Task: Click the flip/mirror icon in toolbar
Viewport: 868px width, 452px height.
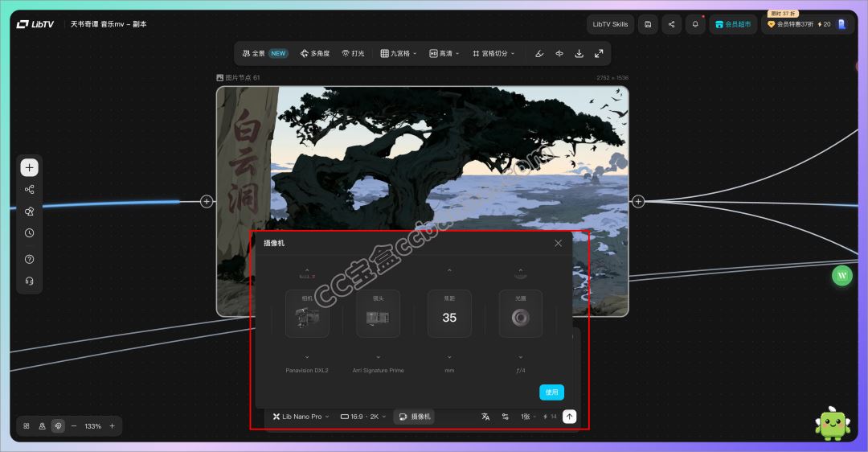Action: click(559, 54)
